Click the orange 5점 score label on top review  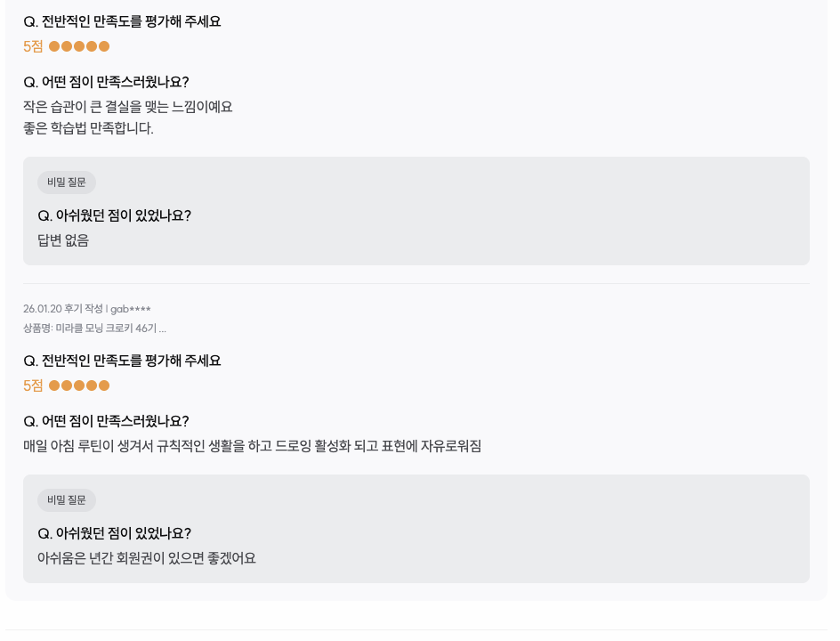(x=31, y=46)
